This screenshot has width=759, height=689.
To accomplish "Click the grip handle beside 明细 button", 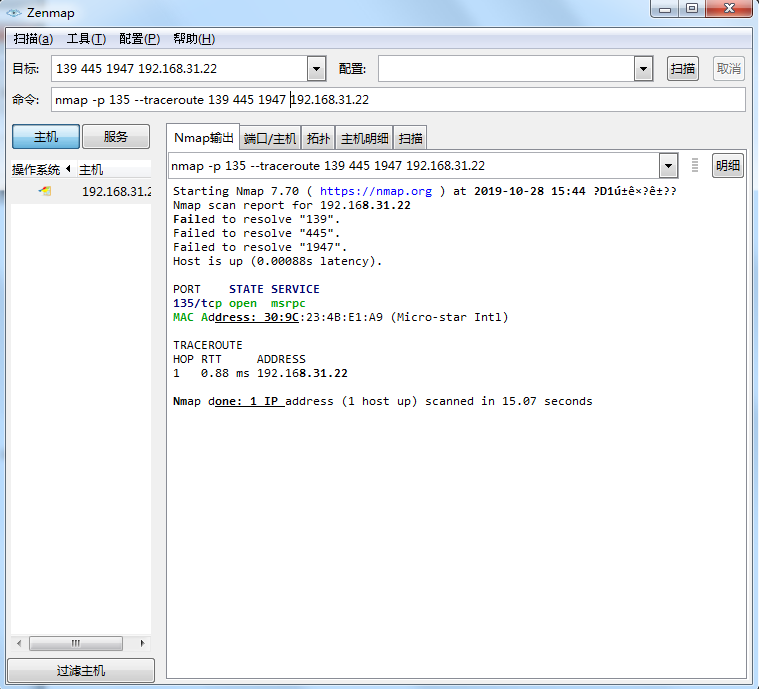I will point(695,165).
